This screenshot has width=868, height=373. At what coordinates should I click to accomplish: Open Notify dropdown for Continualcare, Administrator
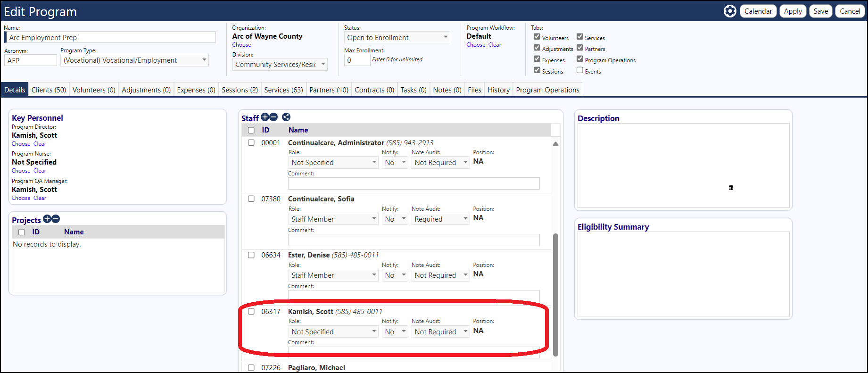pyautogui.click(x=395, y=163)
